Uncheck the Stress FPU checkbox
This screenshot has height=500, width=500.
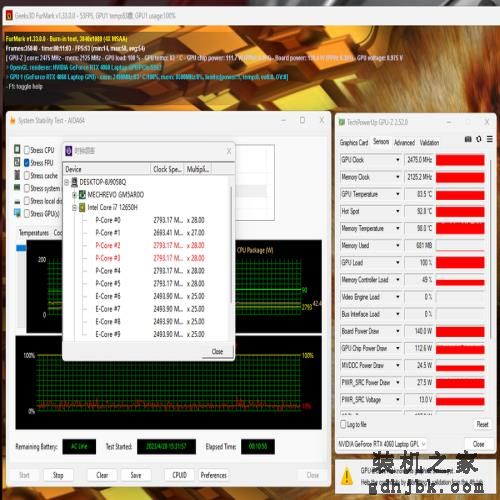point(27,163)
